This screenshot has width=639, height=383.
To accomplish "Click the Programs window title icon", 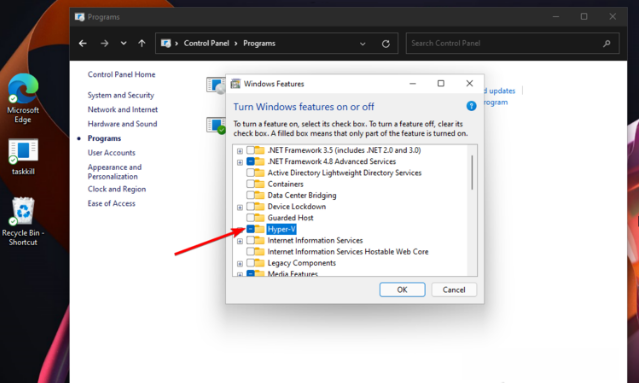I will click(x=79, y=17).
